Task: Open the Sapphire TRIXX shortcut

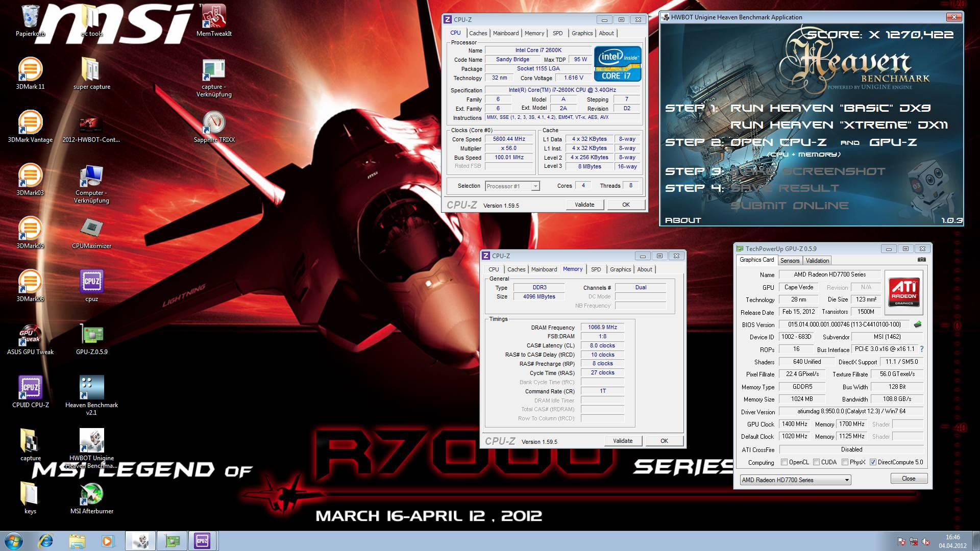Action: click(214, 126)
